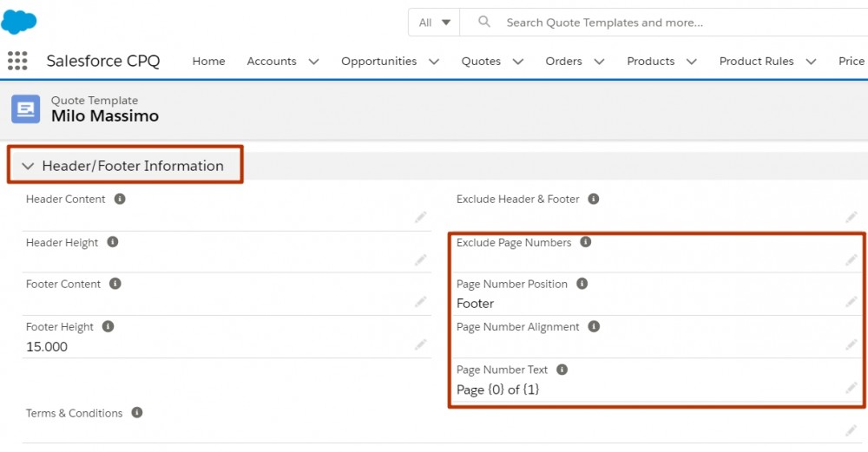The height and width of the screenshot is (452, 868).
Task: Edit Header Height with pencil icon
Action: click(x=421, y=259)
